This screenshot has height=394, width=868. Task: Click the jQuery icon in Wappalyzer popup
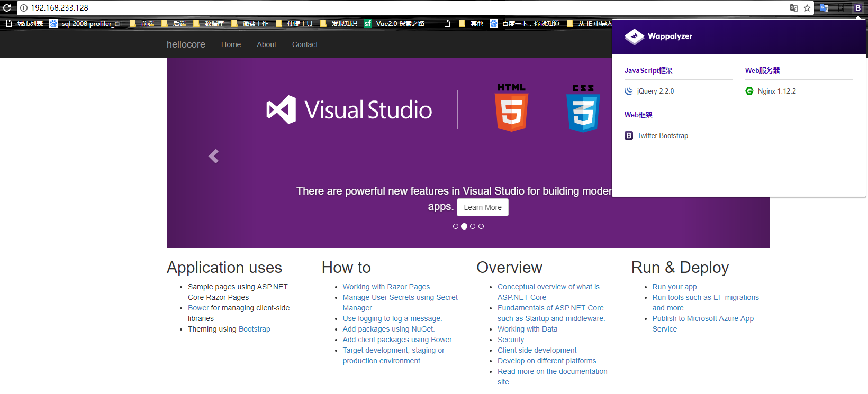coord(629,91)
